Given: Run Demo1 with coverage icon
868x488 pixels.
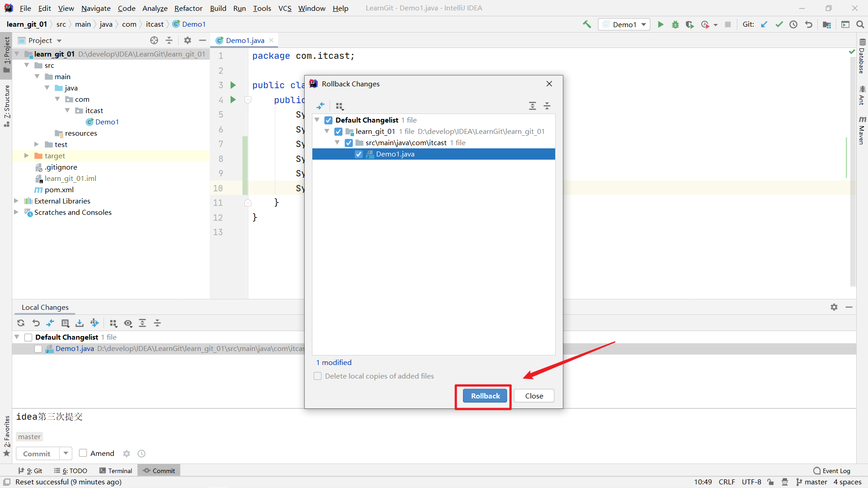Looking at the screenshot, I should [689, 24].
